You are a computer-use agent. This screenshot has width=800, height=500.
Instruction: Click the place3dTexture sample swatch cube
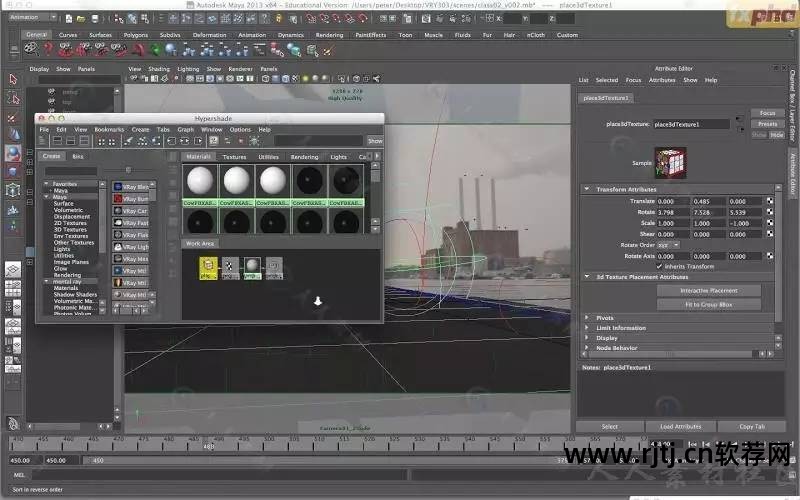[x=670, y=163]
